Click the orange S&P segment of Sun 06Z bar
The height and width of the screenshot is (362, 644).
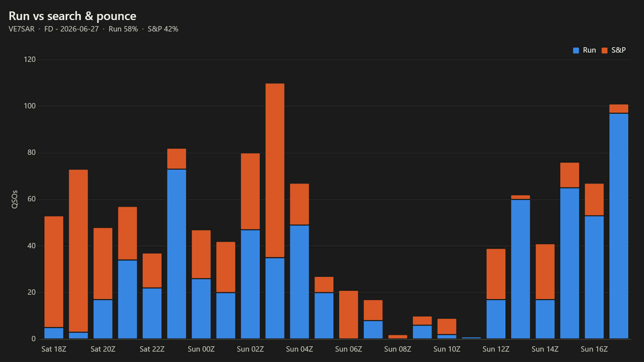coord(348,314)
